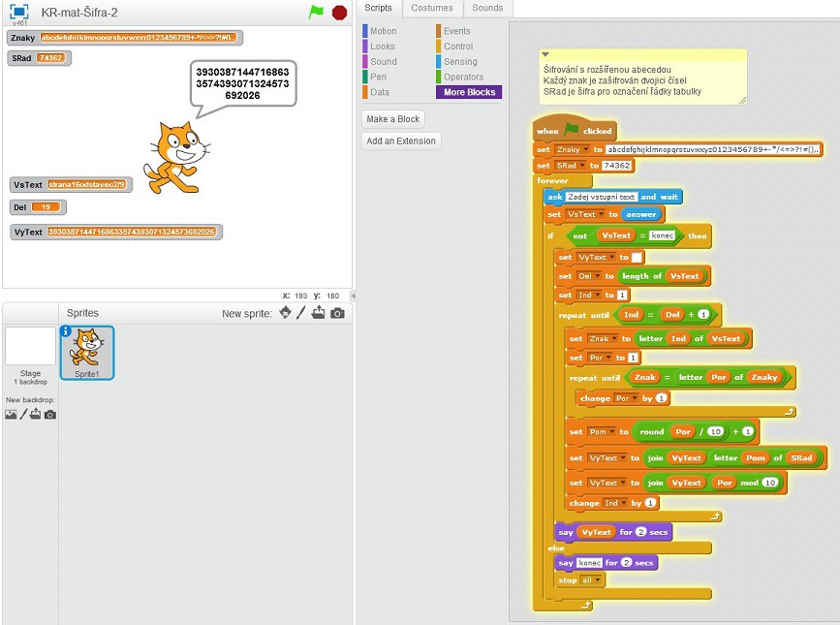Click the Make a Block button
Screen dimensions: 840x625
tap(393, 119)
